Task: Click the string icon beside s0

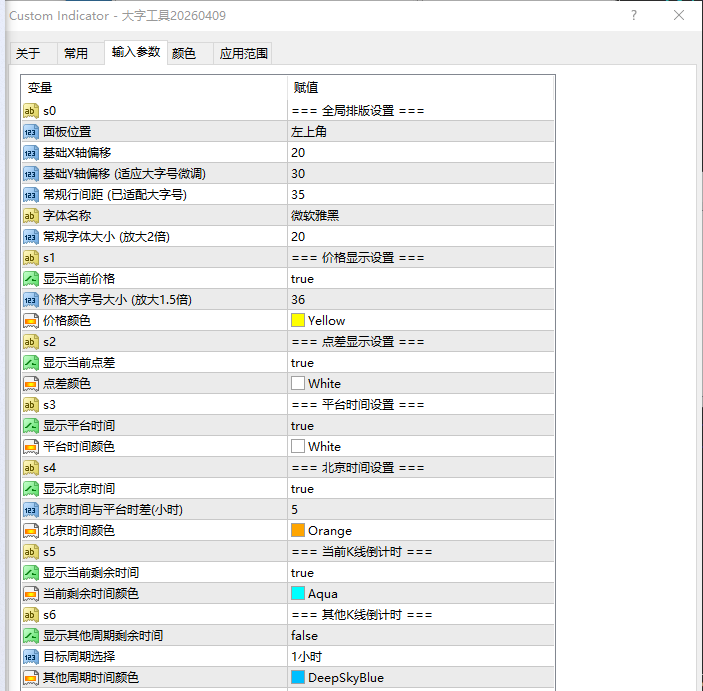Action: point(30,111)
